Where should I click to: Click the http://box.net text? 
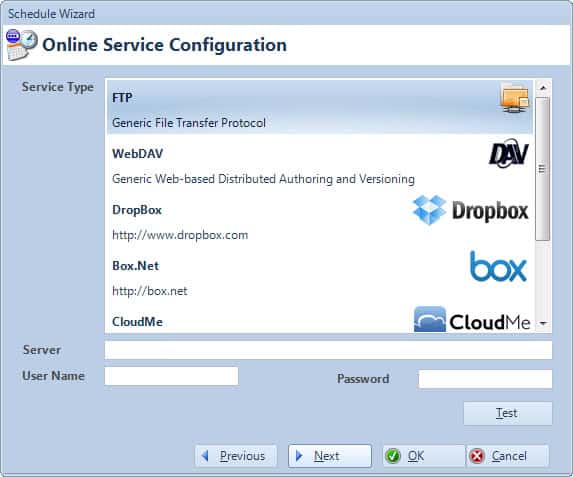(149, 291)
